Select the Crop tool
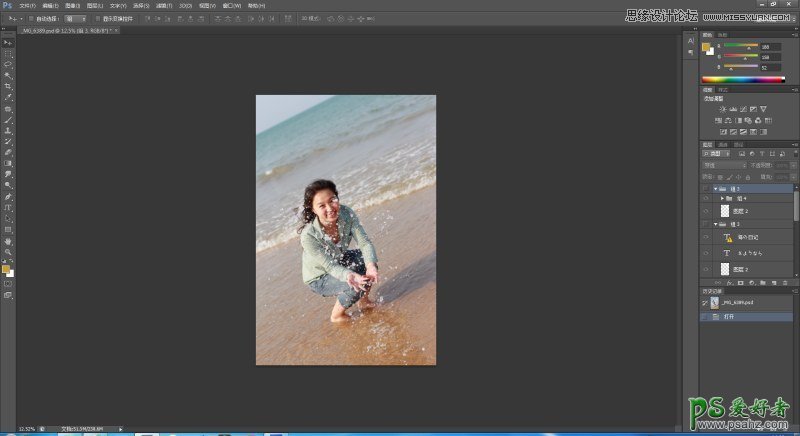800x436 pixels. click(x=8, y=87)
